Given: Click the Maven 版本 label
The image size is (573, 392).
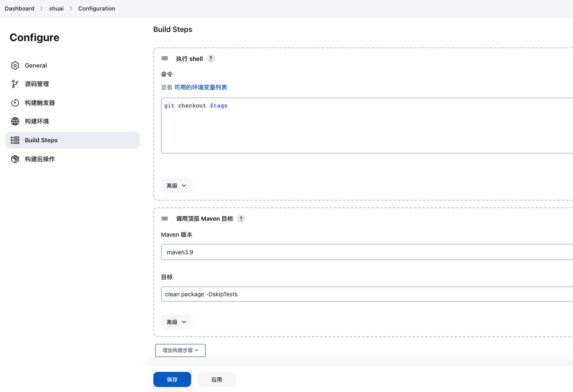Looking at the screenshot, I should (176, 235).
